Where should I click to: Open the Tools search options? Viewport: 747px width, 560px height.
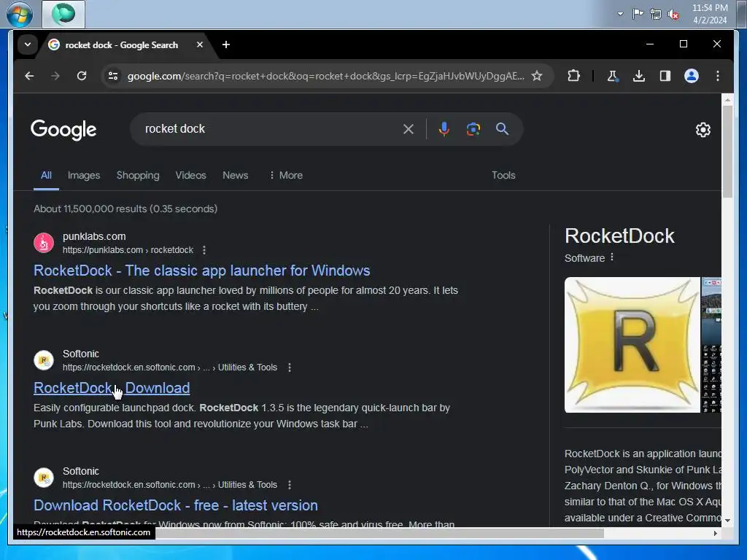[x=503, y=175]
